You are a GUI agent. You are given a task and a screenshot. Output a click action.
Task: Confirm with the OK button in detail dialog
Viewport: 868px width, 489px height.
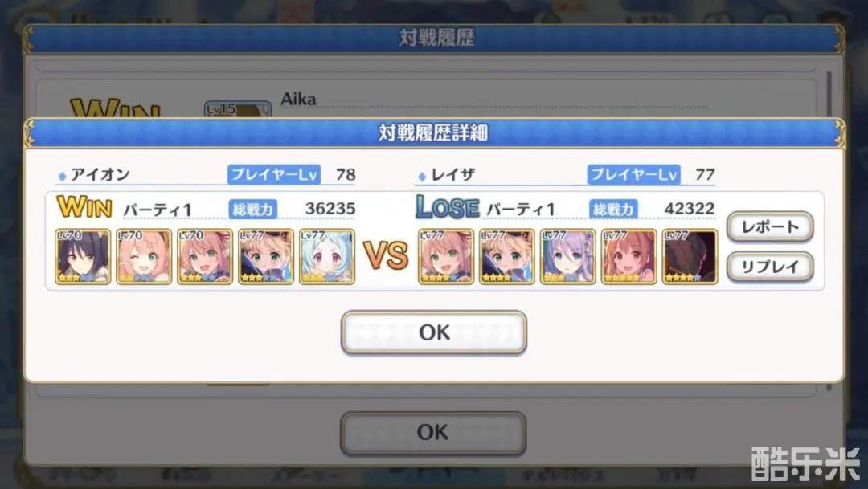tap(434, 332)
